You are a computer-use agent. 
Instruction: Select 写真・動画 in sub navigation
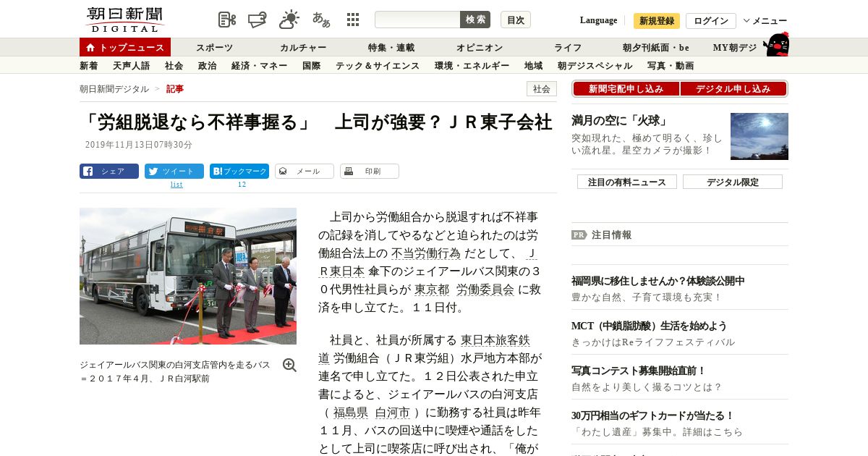[671, 66]
